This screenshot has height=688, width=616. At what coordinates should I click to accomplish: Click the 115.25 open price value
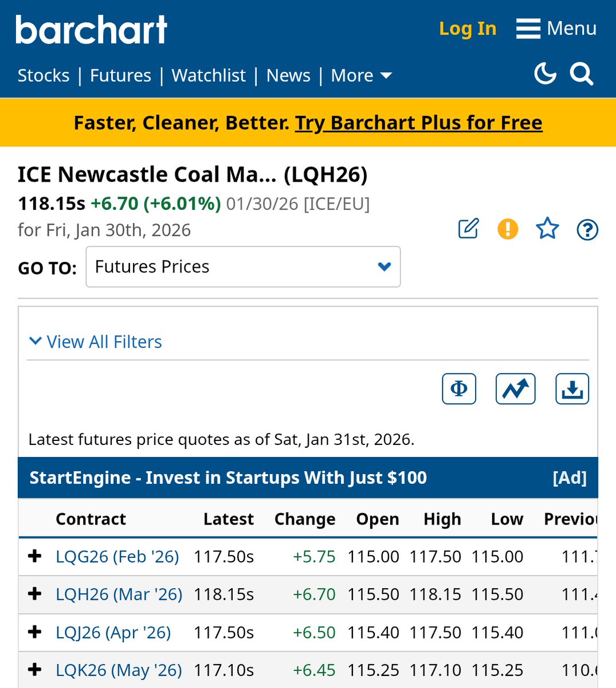373,670
